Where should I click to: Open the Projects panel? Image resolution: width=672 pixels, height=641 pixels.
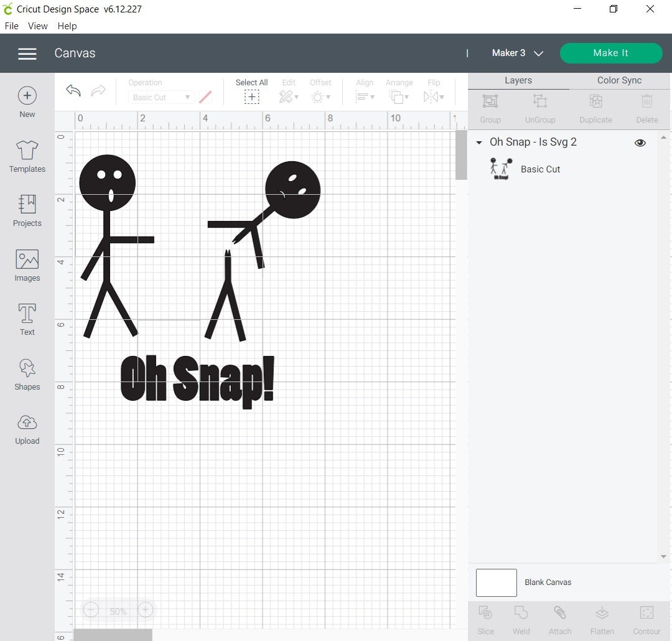pyautogui.click(x=27, y=210)
